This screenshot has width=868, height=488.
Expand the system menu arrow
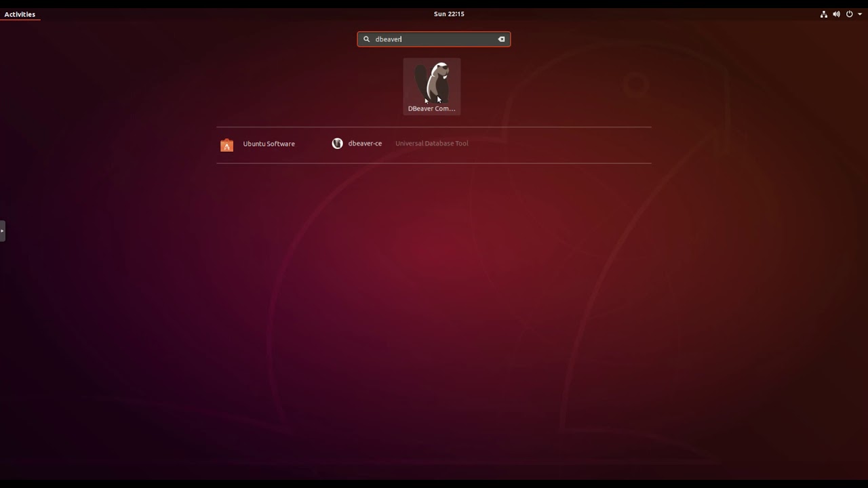pyautogui.click(x=860, y=14)
